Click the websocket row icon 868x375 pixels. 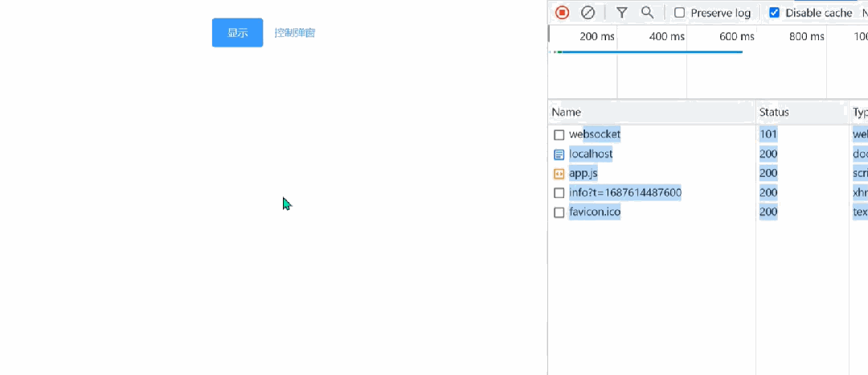(x=559, y=134)
